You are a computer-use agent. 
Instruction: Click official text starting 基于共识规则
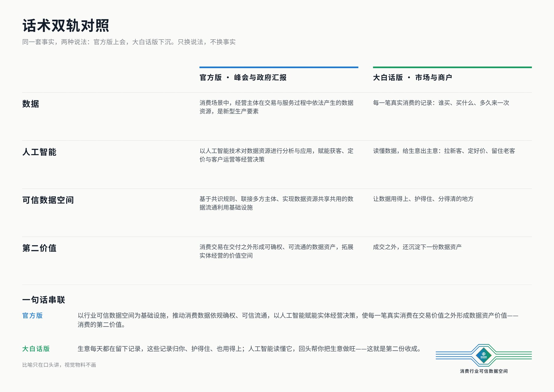(x=276, y=203)
